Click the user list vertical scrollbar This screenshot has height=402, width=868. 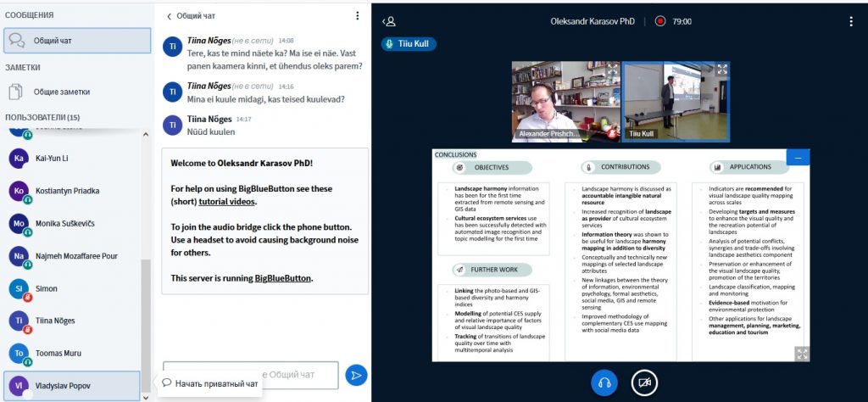pyautogui.click(x=144, y=314)
